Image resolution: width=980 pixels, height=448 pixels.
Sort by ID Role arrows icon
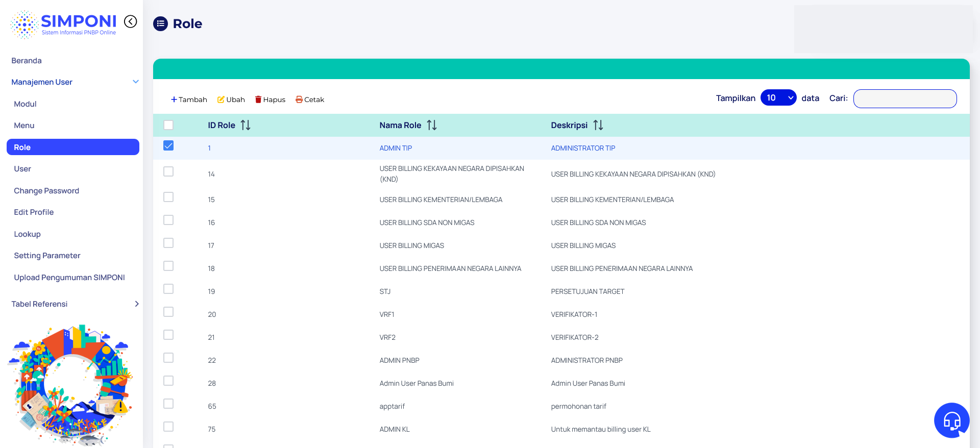246,125
